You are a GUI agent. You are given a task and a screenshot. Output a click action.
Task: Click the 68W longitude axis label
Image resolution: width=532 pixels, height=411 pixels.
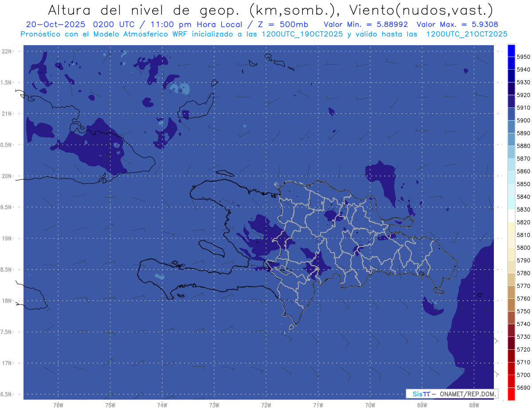474,405
